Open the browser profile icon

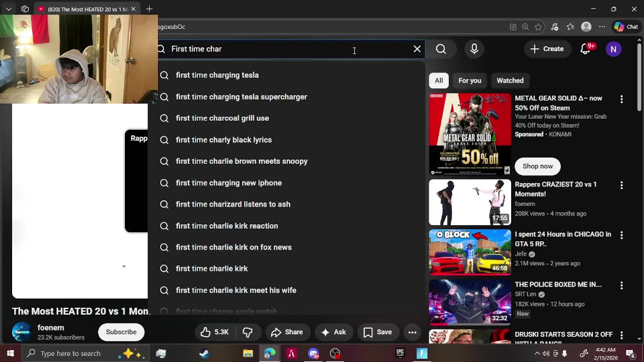pos(586,27)
